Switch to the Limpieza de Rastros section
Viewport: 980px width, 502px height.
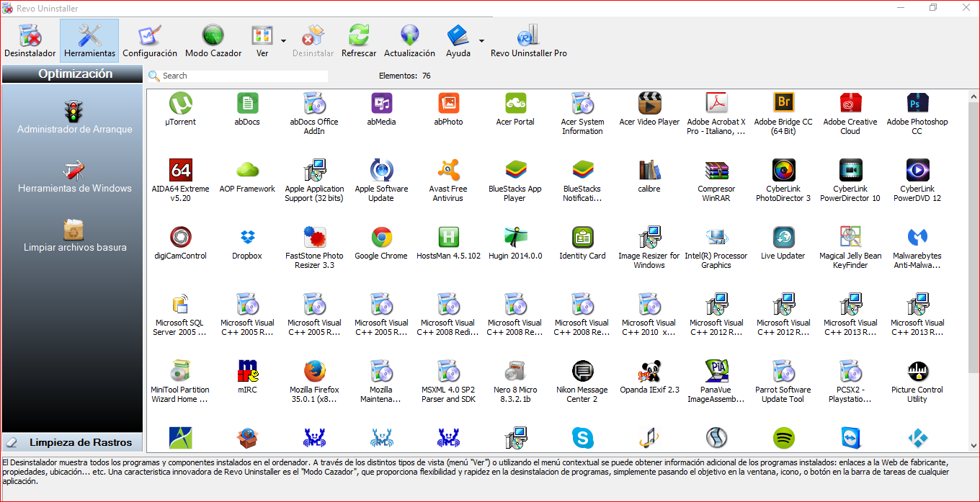coord(72,442)
